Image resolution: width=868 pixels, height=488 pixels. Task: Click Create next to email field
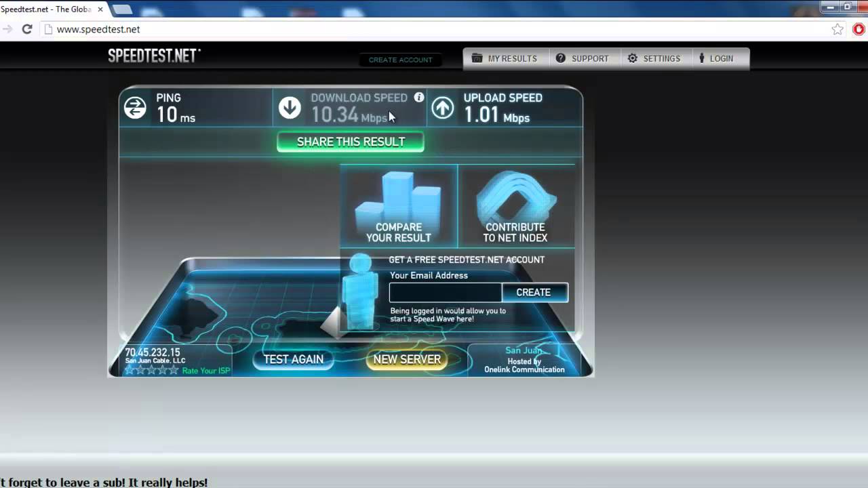pos(534,292)
